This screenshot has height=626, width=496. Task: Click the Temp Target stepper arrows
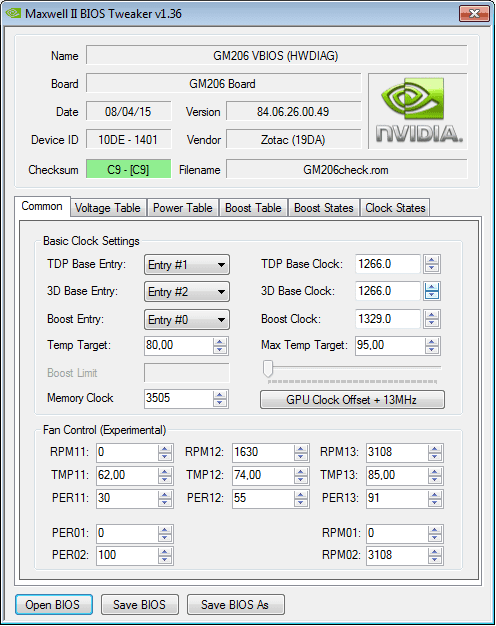coord(220,346)
